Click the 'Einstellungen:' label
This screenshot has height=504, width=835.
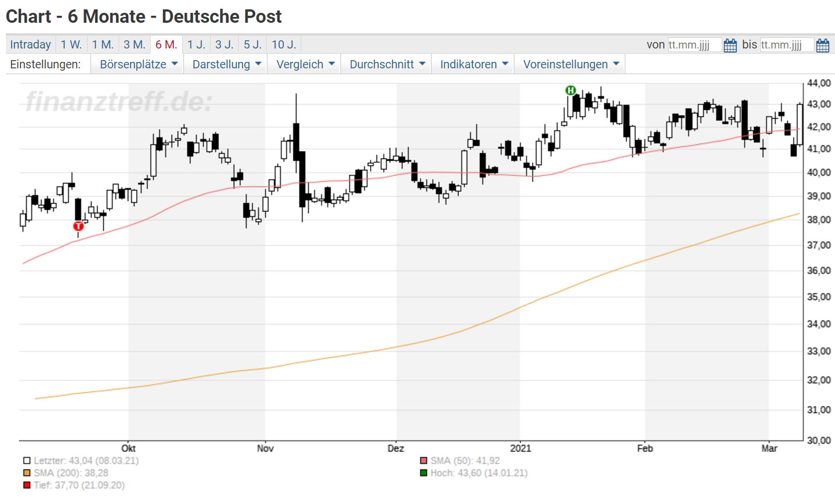[46, 64]
